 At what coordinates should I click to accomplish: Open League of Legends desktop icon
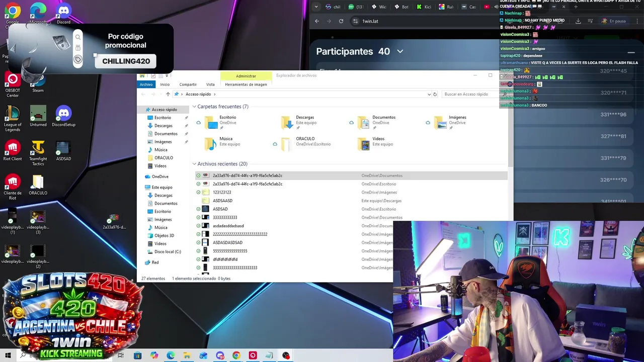(x=13, y=119)
